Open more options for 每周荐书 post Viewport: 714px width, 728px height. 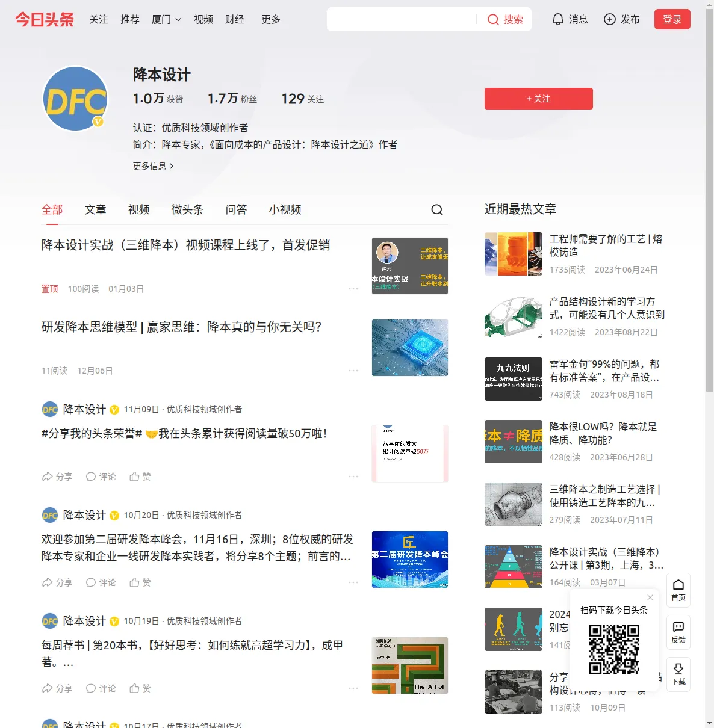click(x=353, y=688)
